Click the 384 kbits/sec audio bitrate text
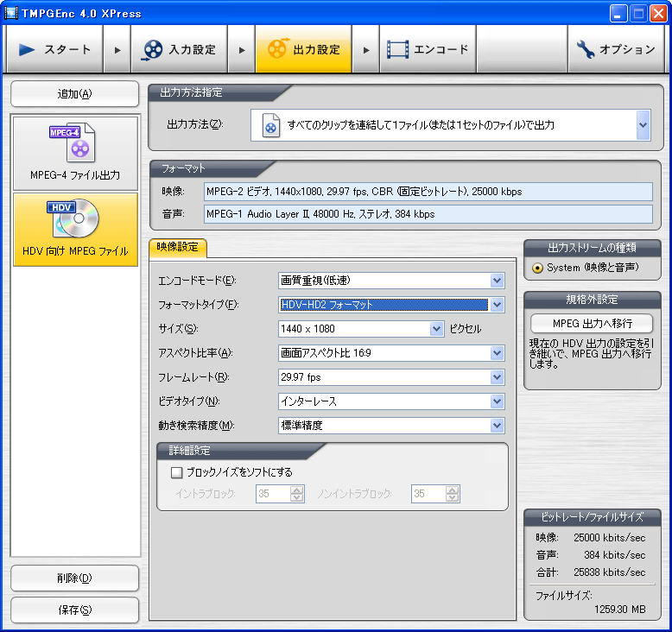Screen dimensions: 672x632 (615, 555)
